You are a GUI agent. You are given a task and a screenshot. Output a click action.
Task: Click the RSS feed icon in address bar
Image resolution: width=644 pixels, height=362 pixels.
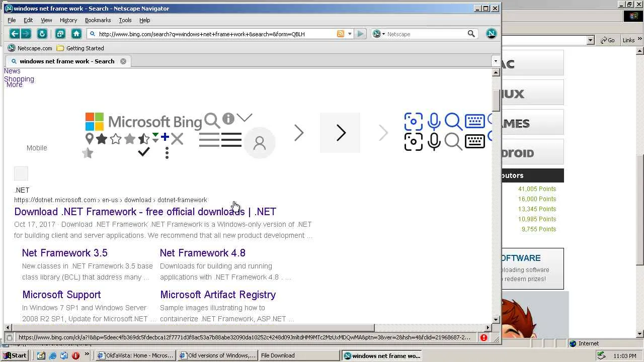[x=341, y=34]
